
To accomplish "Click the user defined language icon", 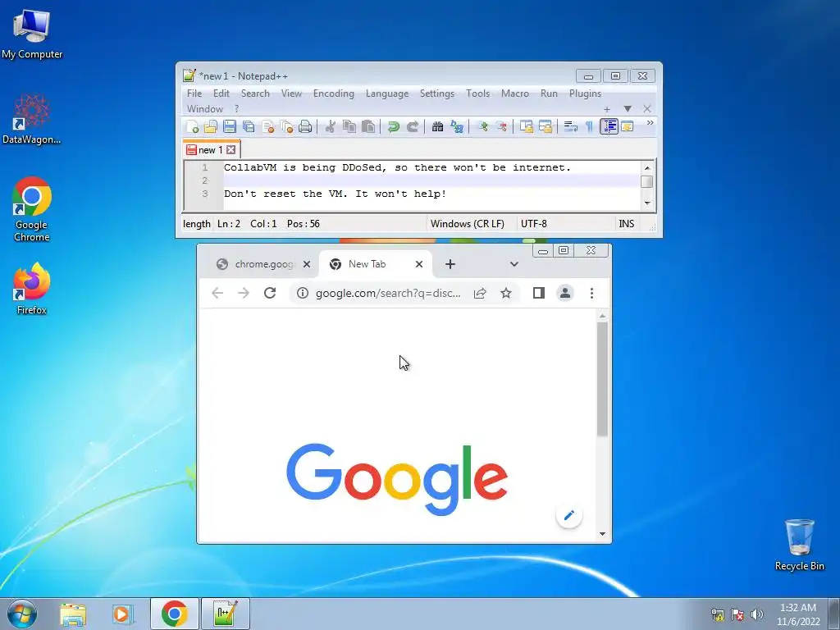I will coord(628,126).
